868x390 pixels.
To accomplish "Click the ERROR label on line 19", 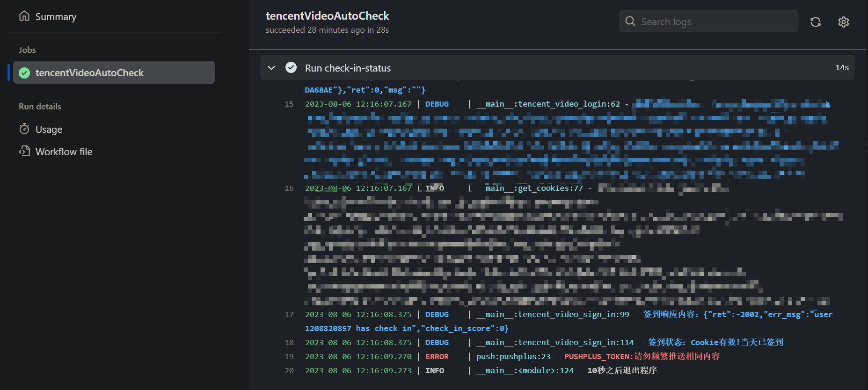I will (437, 357).
